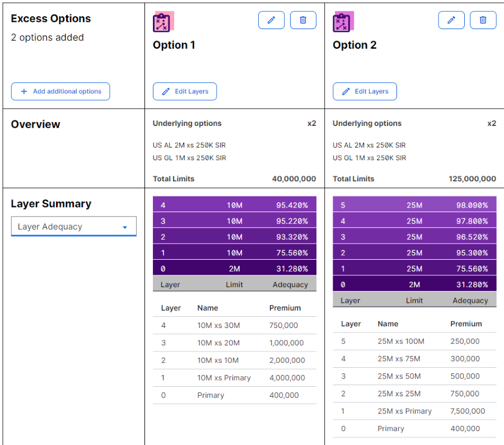
Task: Click Option 2's strategy clipboard icon
Action: click(342, 21)
